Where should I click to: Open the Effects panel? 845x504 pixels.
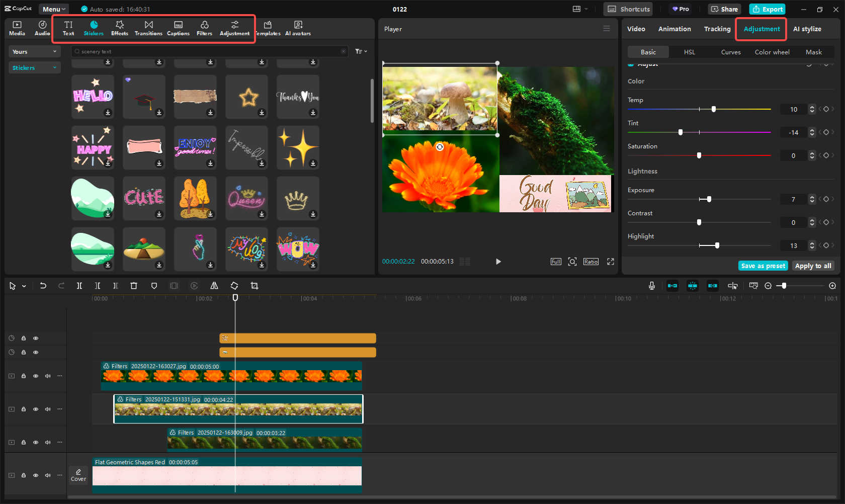click(119, 28)
